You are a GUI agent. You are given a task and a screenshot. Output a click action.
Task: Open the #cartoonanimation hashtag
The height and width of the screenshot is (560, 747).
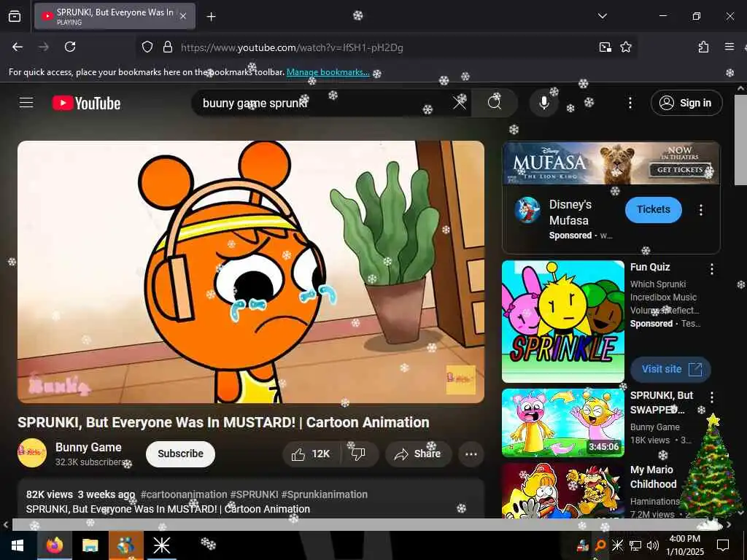[184, 494]
